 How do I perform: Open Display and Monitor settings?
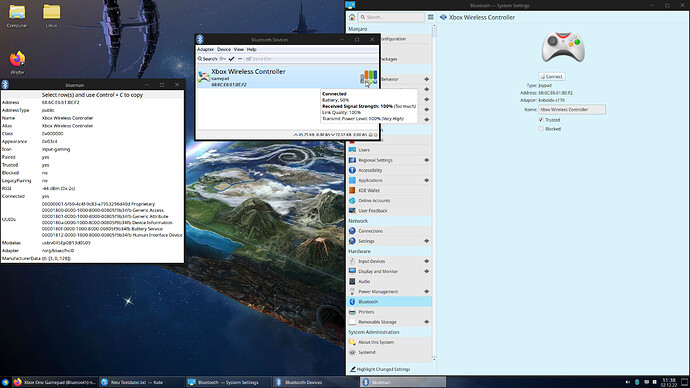[x=389, y=271]
